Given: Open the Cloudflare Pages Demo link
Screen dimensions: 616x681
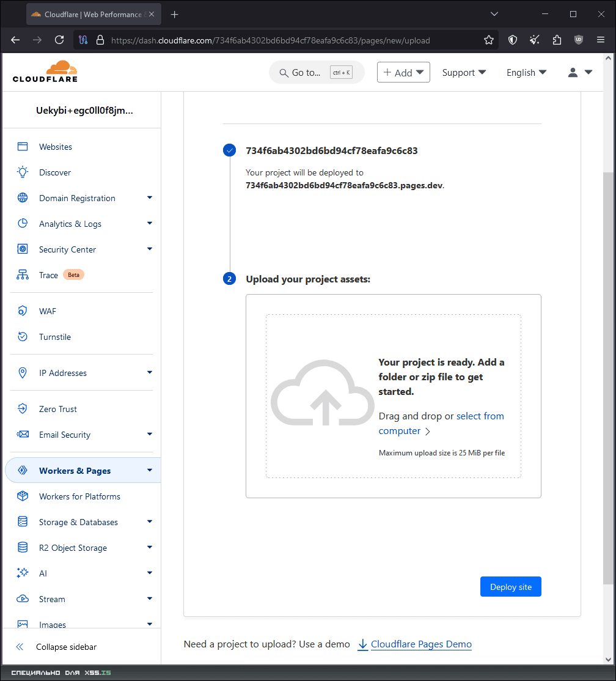Looking at the screenshot, I should [x=420, y=644].
